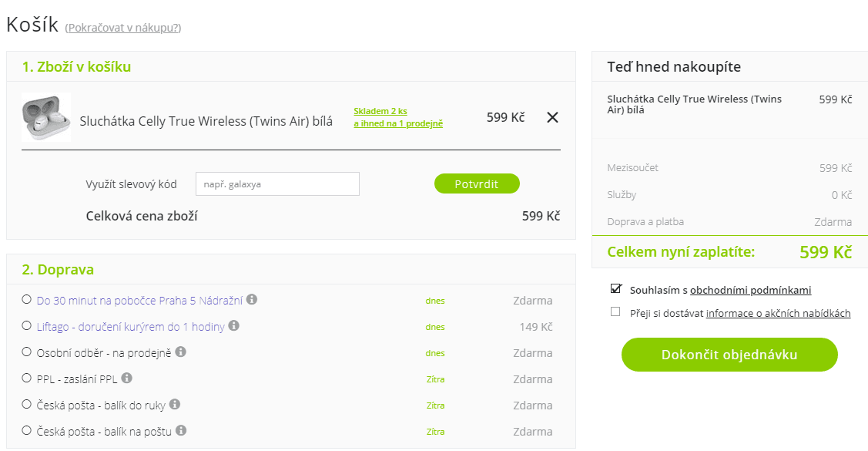The height and width of the screenshot is (451, 868).
Task: Pick PPL - zaslání PPL shipping radio
Action: pos(26,378)
